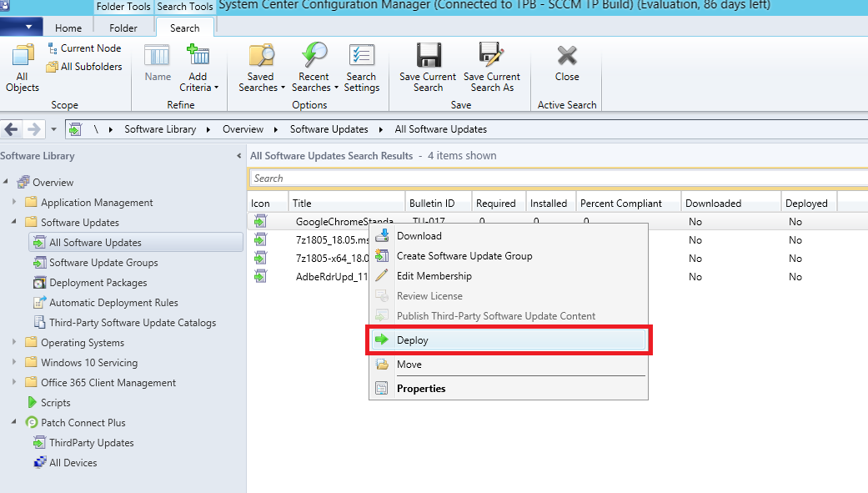This screenshot has height=493, width=868.
Task: Switch to the Folder ribbon tab
Action: 123,28
